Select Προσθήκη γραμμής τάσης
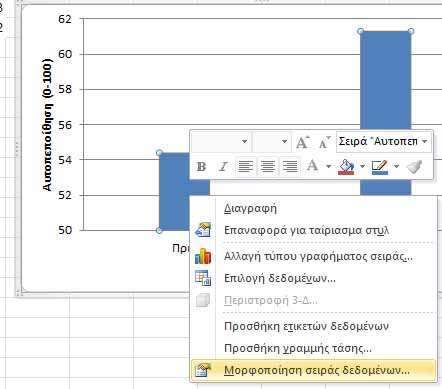 tap(314, 348)
